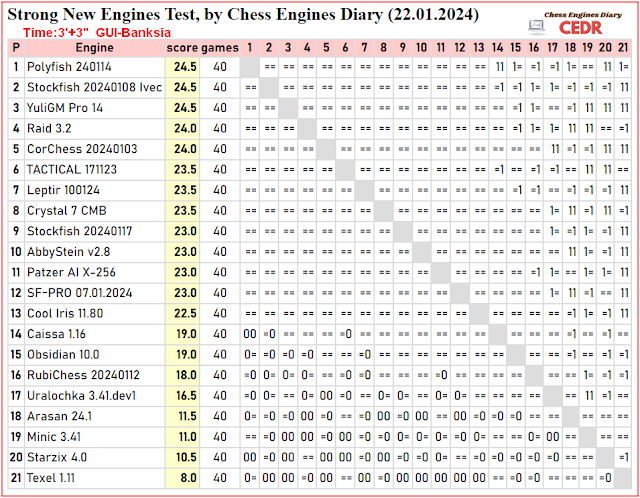Click rank number 21 in P column
The image size is (640, 498).
(x=16, y=478)
